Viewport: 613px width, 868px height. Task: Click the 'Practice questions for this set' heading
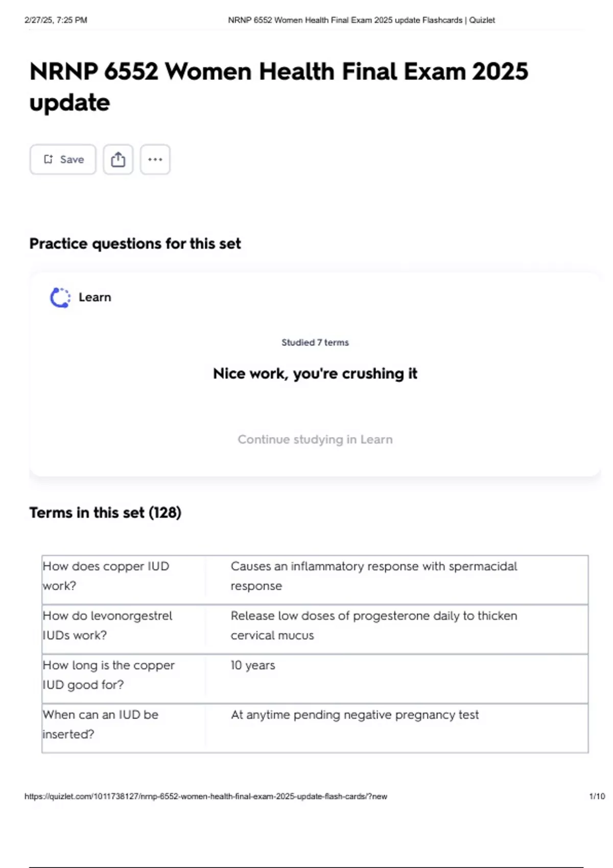tap(135, 244)
